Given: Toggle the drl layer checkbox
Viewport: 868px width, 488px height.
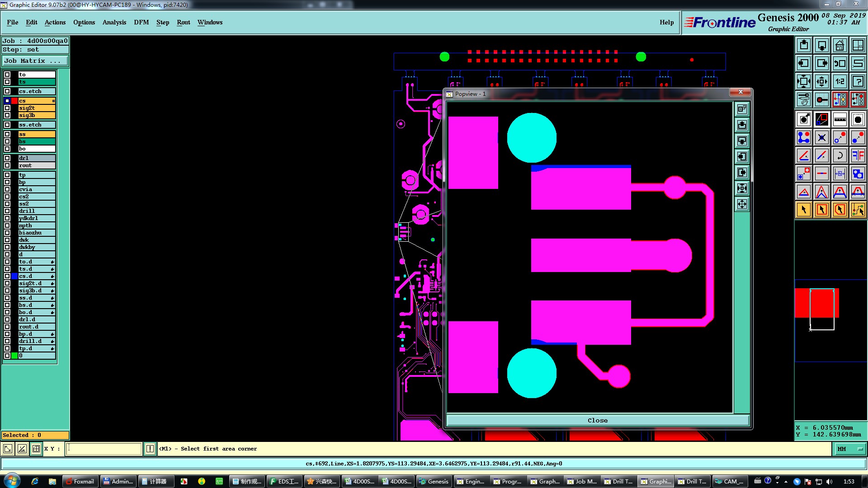Looking at the screenshot, I should 7,158.
